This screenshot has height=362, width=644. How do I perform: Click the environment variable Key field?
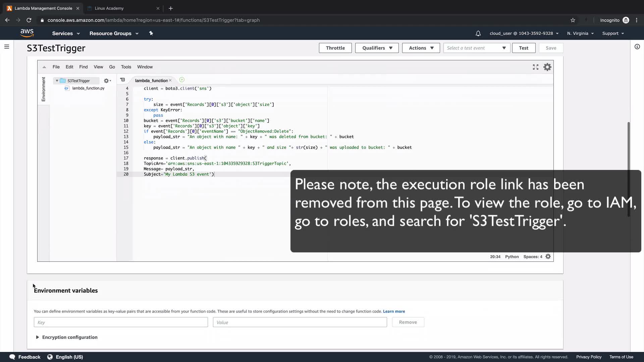121,322
